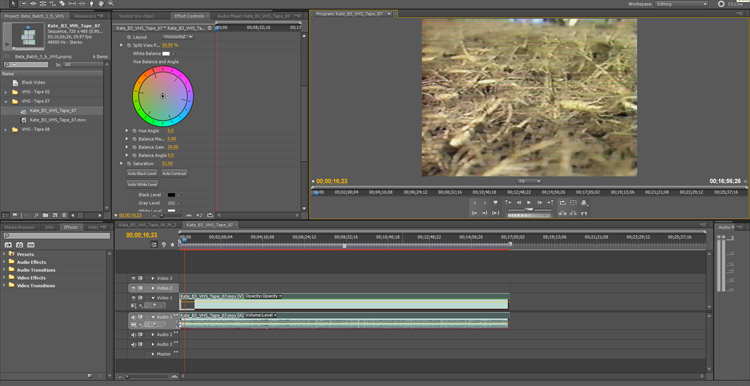
Task: Open the Info tab
Action: click(49, 227)
